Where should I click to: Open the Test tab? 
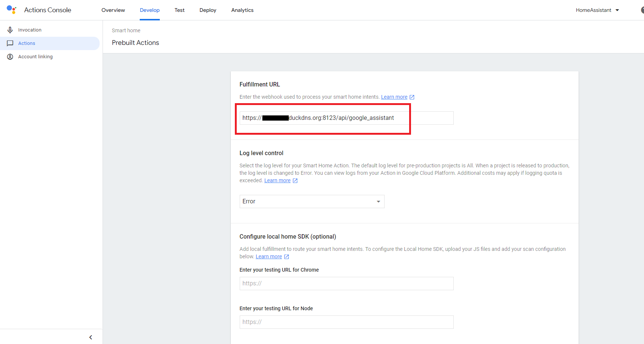tap(179, 10)
